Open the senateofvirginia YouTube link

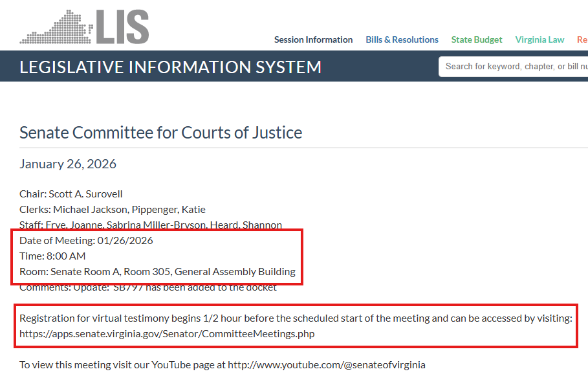(x=326, y=365)
